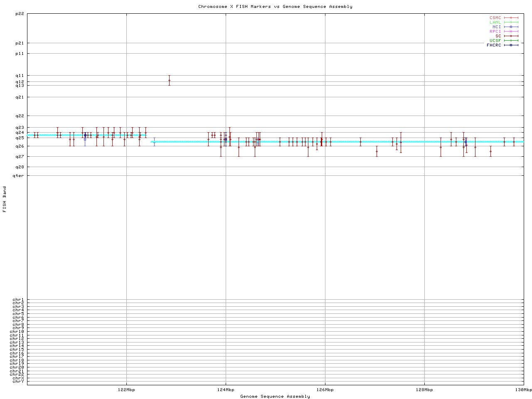Viewport: 532px width, 399px height.
Task: Click the 124Mbp x-axis tick label
Action: click(x=226, y=390)
